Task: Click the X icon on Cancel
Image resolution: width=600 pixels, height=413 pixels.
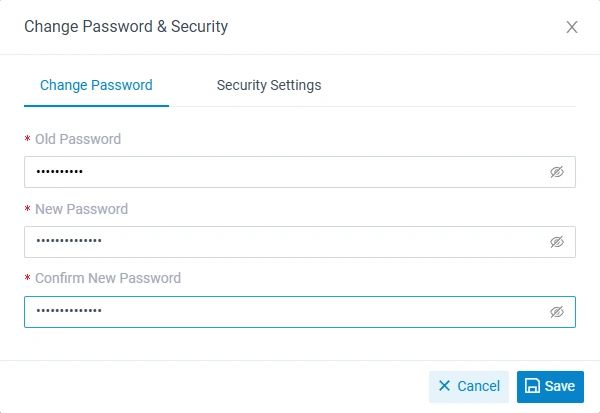Action: [x=444, y=386]
